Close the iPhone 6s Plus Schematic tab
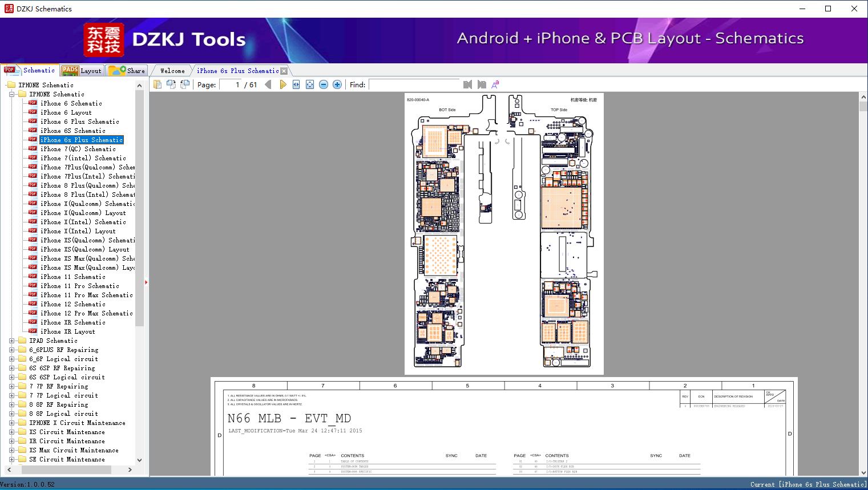Viewport: 868px width, 490px height. pos(284,71)
